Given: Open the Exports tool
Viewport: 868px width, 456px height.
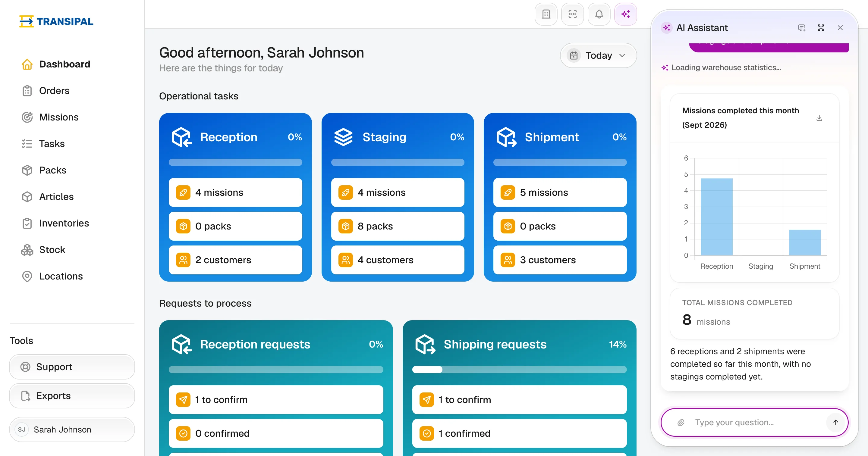Looking at the screenshot, I should [72, 396].
